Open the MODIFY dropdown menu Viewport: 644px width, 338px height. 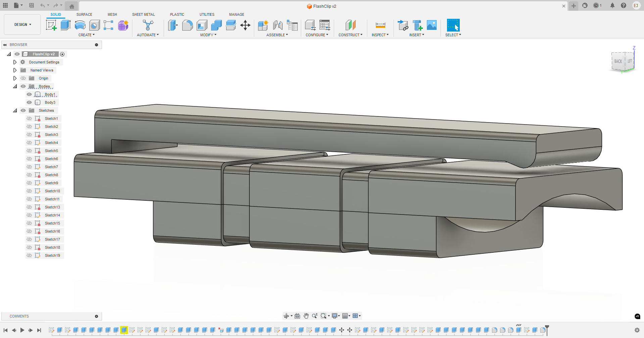tap(208, 35)
